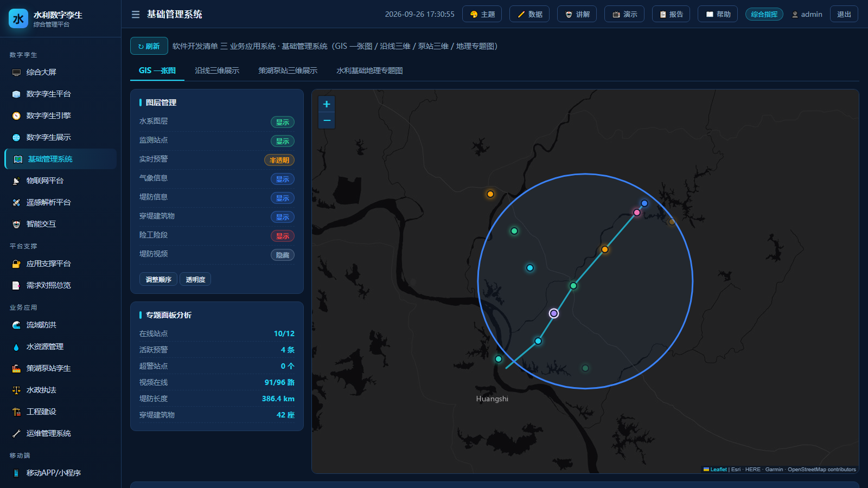Open 移动APP/小程序 in the sidebar
This screenshot has width=868, height=488.
tap(60, 473)
